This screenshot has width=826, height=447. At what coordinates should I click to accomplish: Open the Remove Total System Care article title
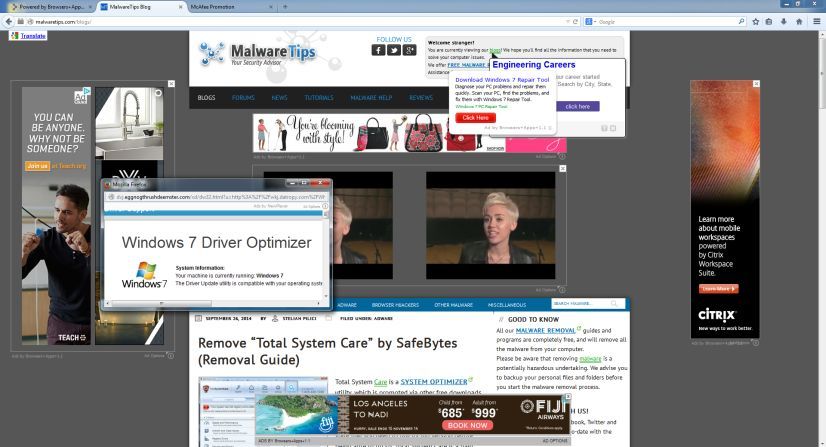click(328, 351)
